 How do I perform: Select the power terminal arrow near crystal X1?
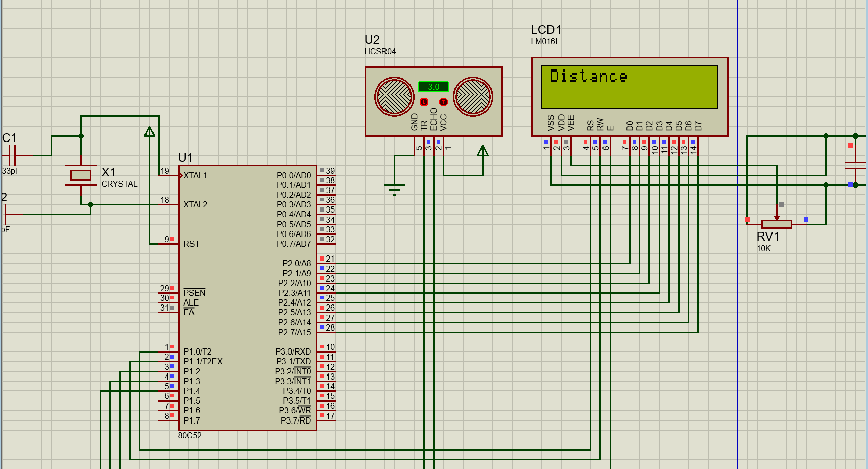(x=150, y=132)
